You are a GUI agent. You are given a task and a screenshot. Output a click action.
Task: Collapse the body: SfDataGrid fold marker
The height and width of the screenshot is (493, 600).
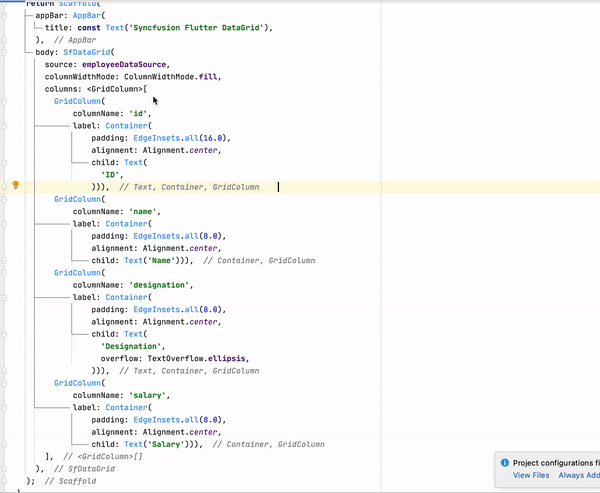(5, 52)
